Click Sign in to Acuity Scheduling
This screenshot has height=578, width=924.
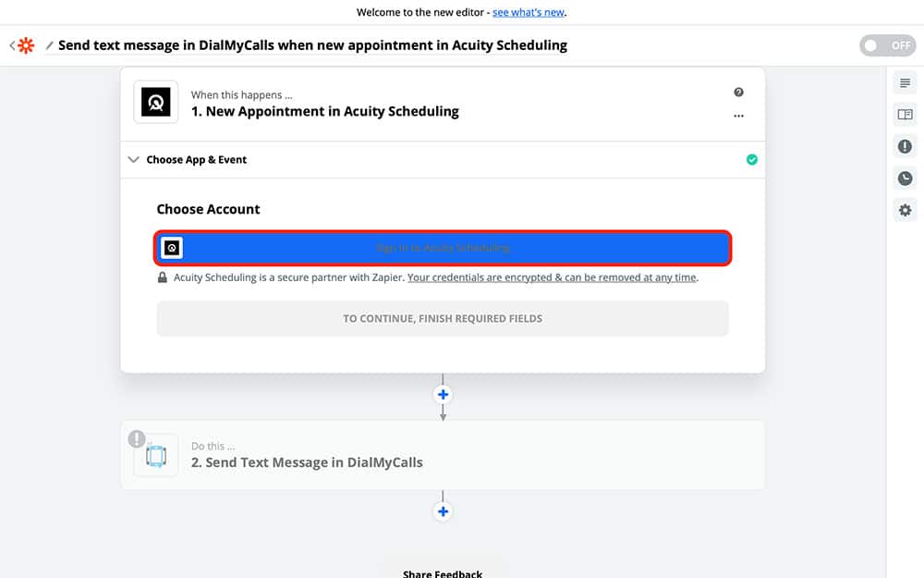[x=443, y=248]
